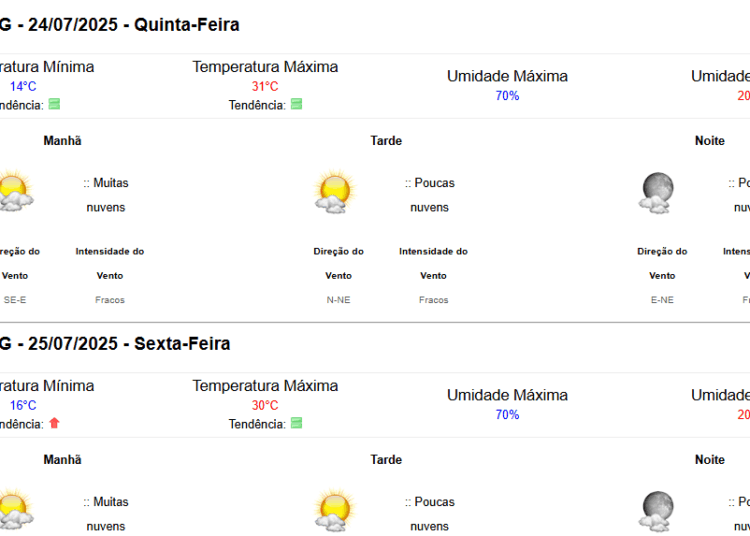Click the Thursday 70% maximum humidity value
Image resolution: width=750 pixels, height=536 pixels.
[507, 96]
